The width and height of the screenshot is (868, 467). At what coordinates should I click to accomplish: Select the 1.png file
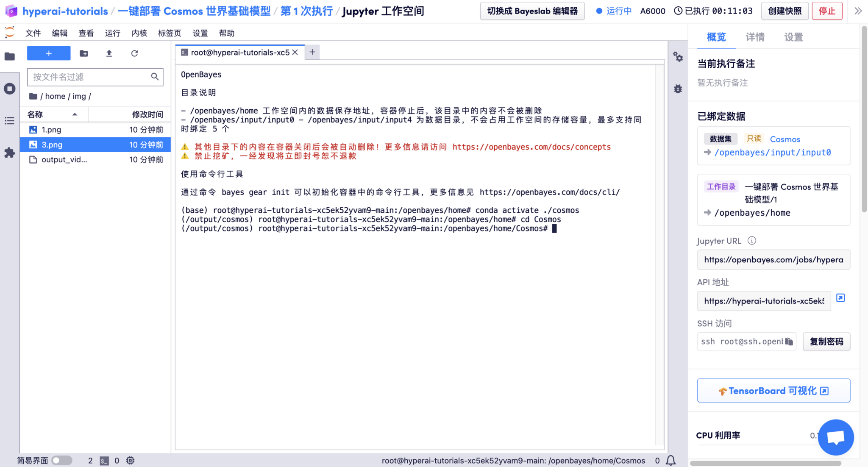[51, 130]
